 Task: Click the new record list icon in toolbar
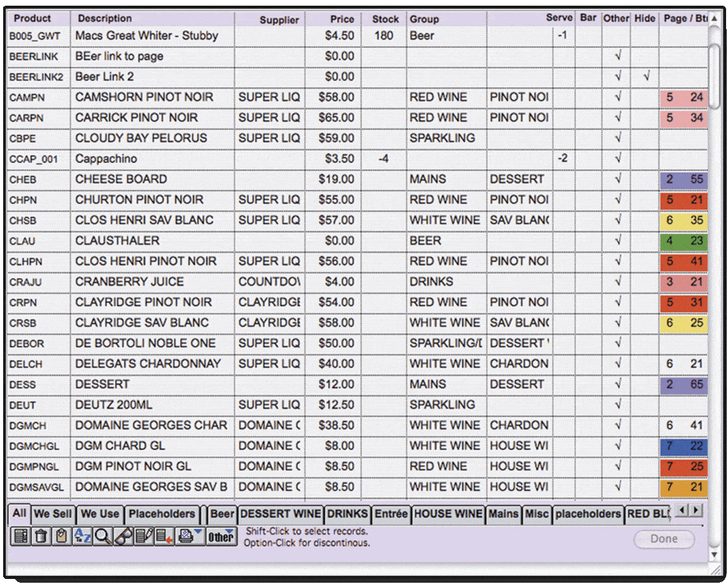[x=20, y=536]
